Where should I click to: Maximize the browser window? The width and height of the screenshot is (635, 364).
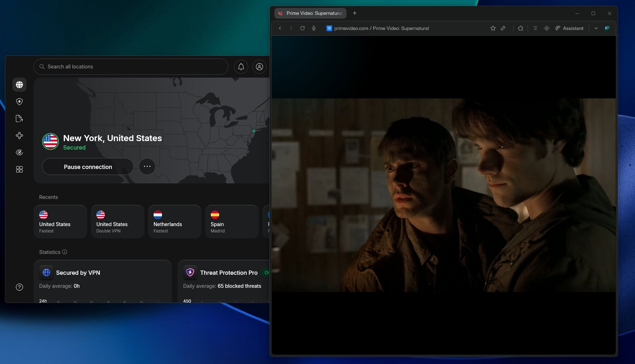(593, 13)
